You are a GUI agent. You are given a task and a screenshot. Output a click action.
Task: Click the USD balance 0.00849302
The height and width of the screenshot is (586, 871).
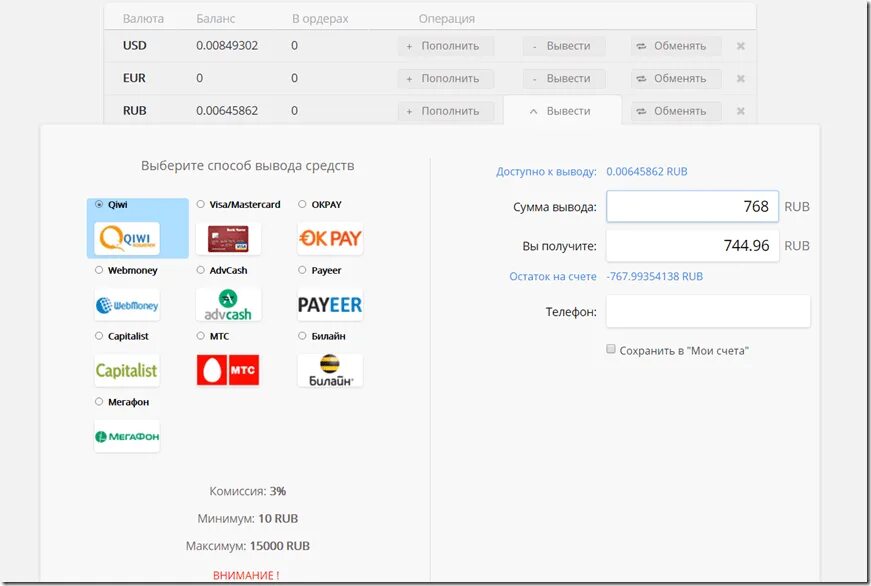click(x=227, y=46)
